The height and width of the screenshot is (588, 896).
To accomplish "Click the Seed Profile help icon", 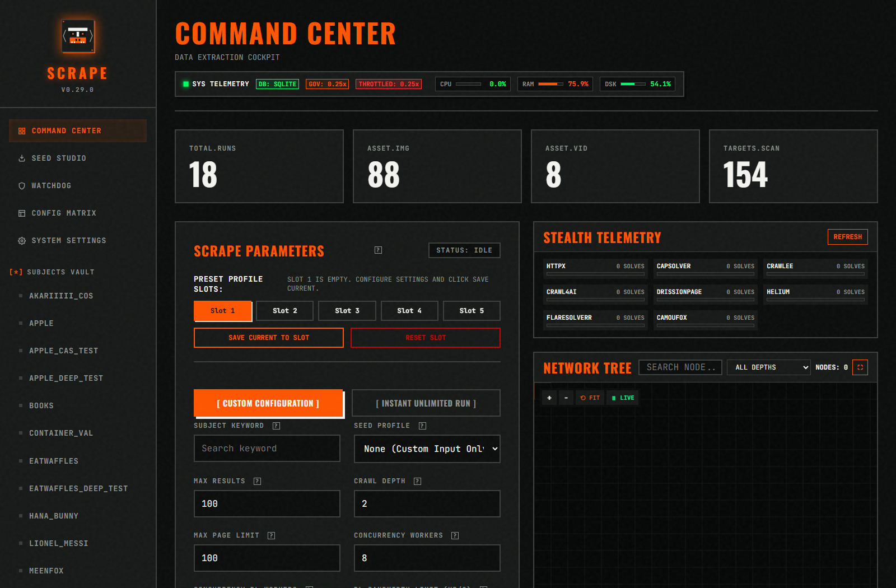I will [422, 426].
